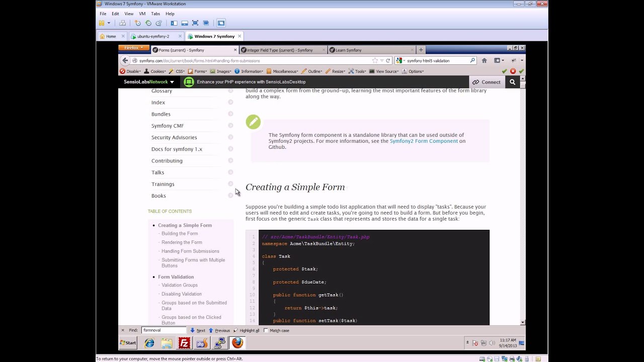Click the Connect button
644x362 pixels.
coord(486,82)
